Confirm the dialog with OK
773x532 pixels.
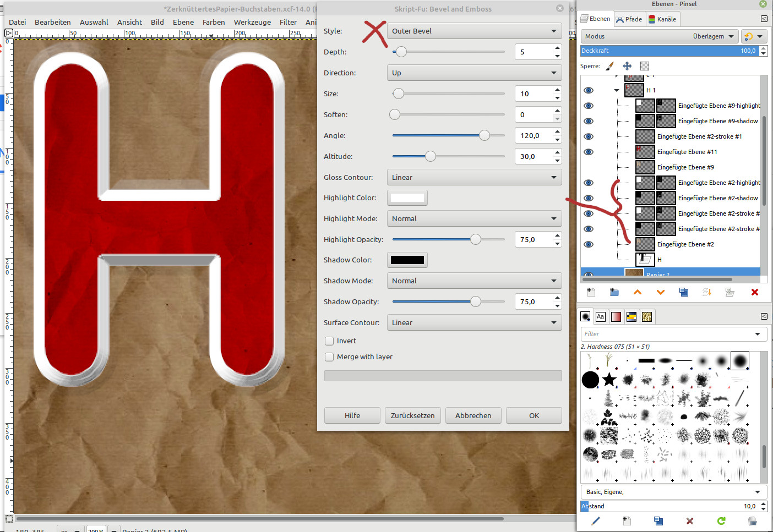534,415
